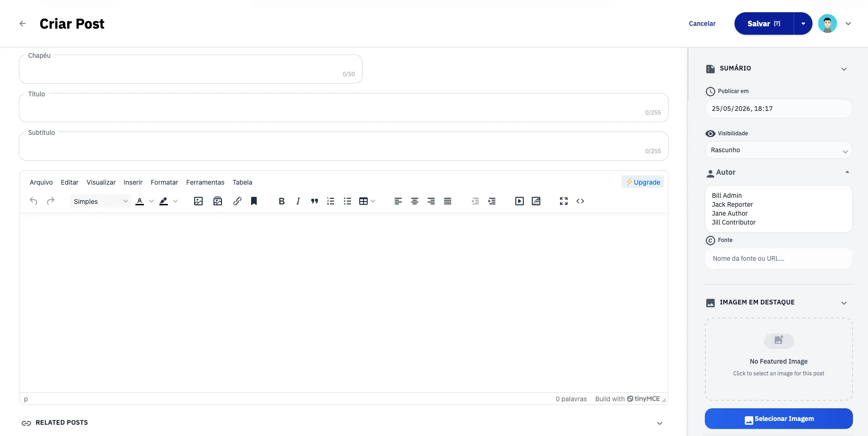Click into the Chapéu field
Screen dimensions: 868x436
190,69
